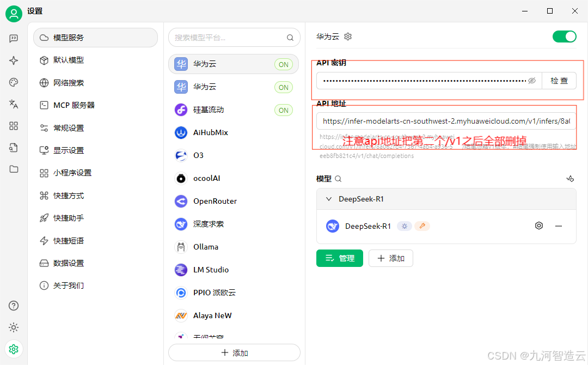Viewport: 588px width, 365px height.
Task: Switch theme with the sun icon
Action: [x=14, y=327]
